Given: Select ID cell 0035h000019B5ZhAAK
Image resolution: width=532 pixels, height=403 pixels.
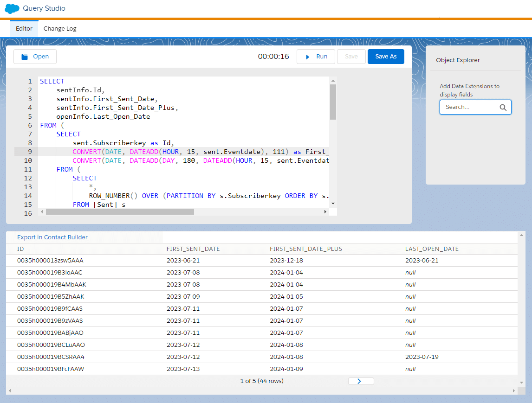Looking at the screenshot, I should click(51, 297).
